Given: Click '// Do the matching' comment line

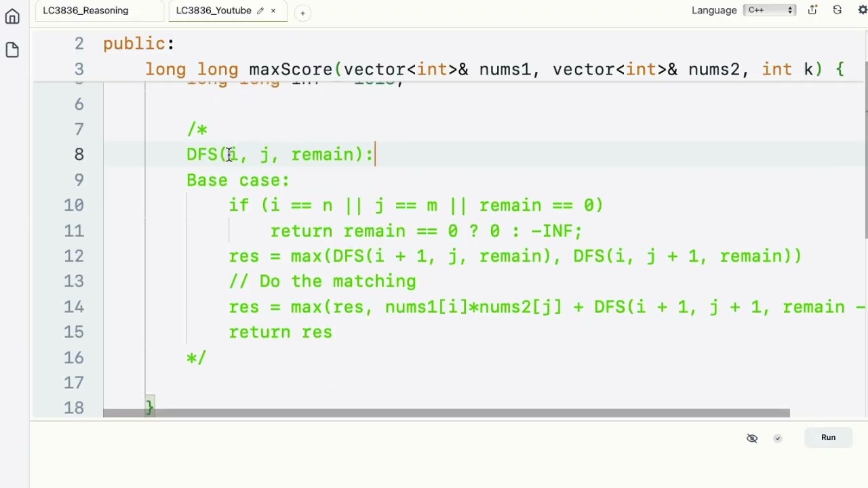Looking at the screenshot, I should pos(323,281).
